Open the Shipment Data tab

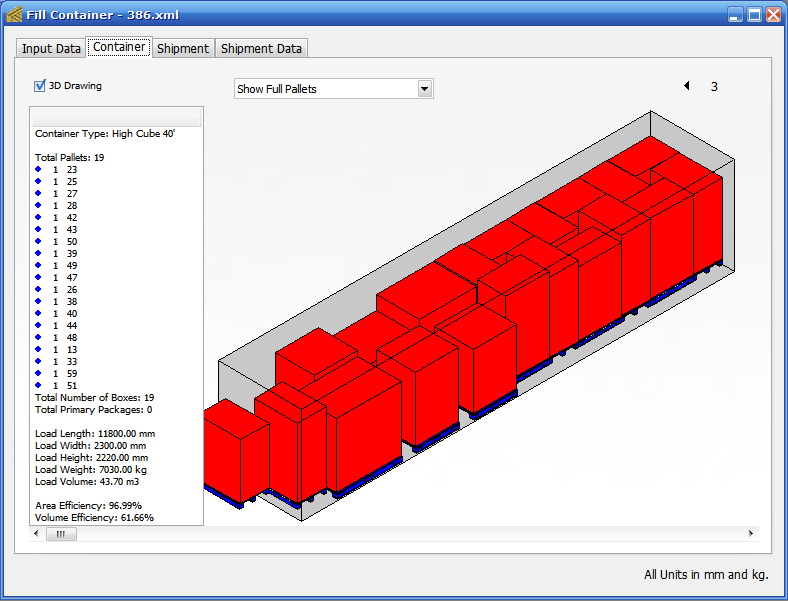pos(261,49)
